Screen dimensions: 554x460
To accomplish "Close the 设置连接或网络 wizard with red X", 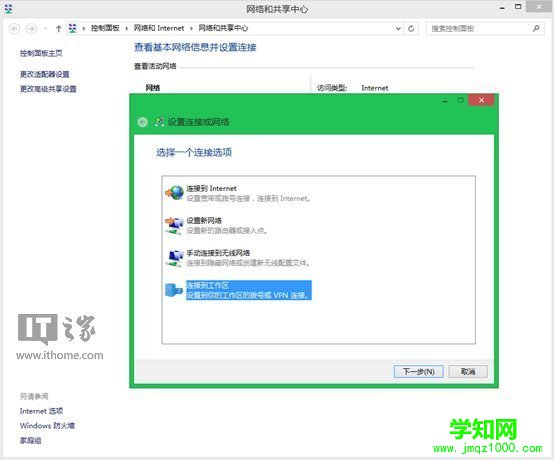I will tap(481, 100).
